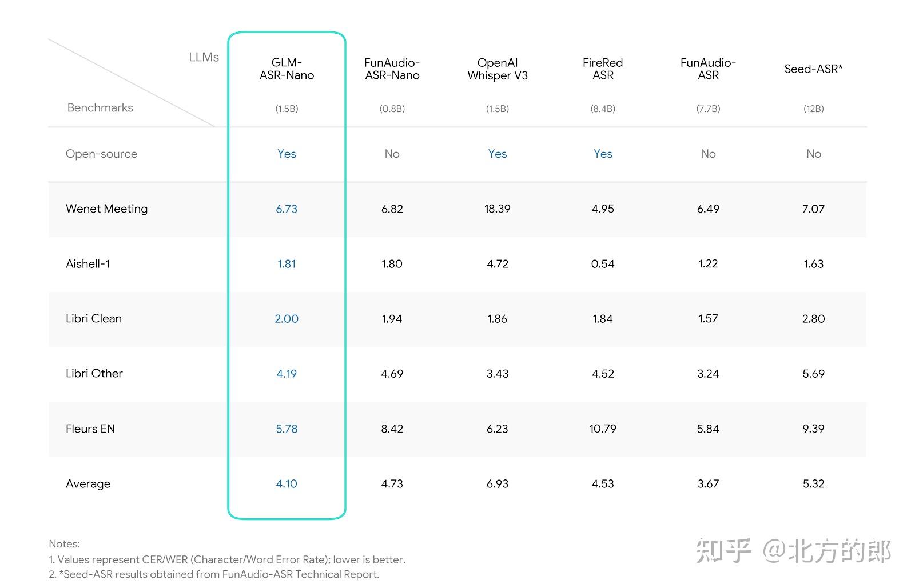Select the Libri Other row label
Viewport: 915px width, 588px height.
94,373
